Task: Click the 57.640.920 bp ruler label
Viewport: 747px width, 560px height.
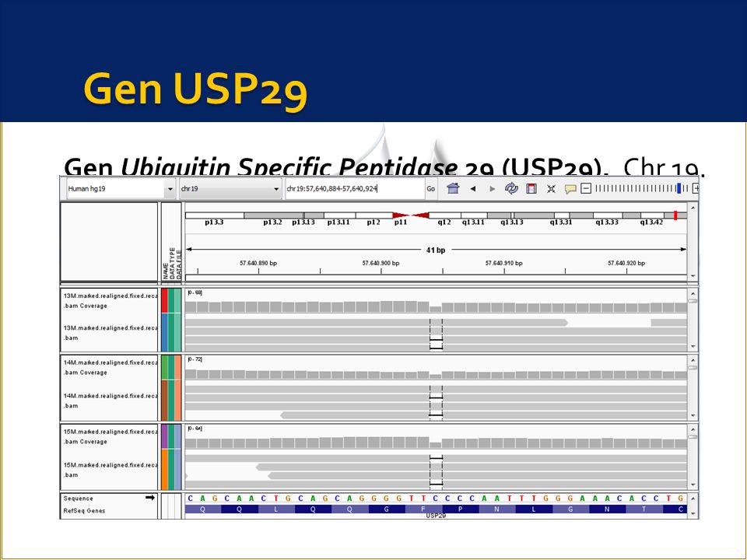Action: [x=626, y=263]
